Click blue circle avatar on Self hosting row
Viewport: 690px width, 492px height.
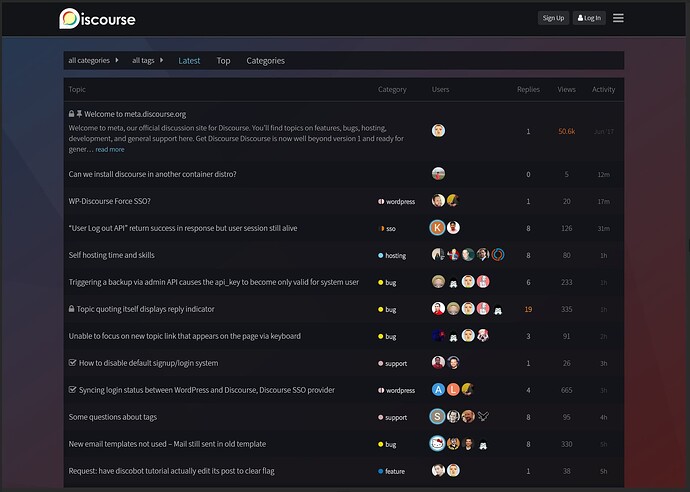pos(498,254)
